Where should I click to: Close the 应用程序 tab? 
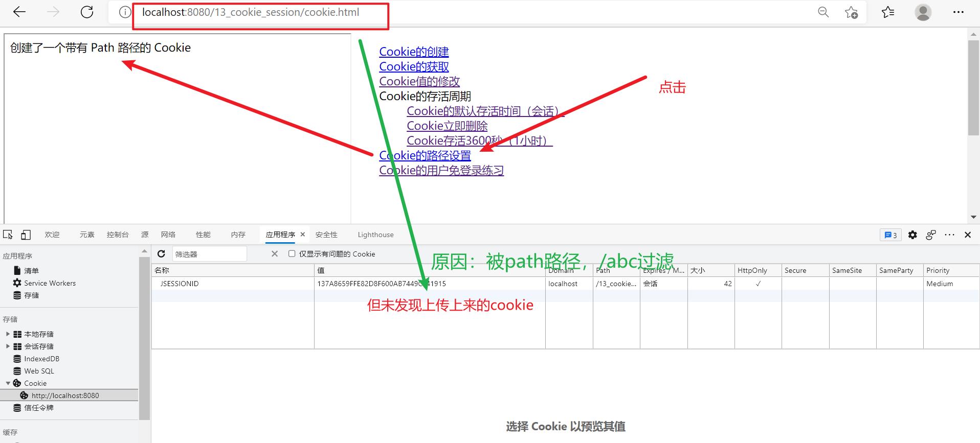coord(303,235)
